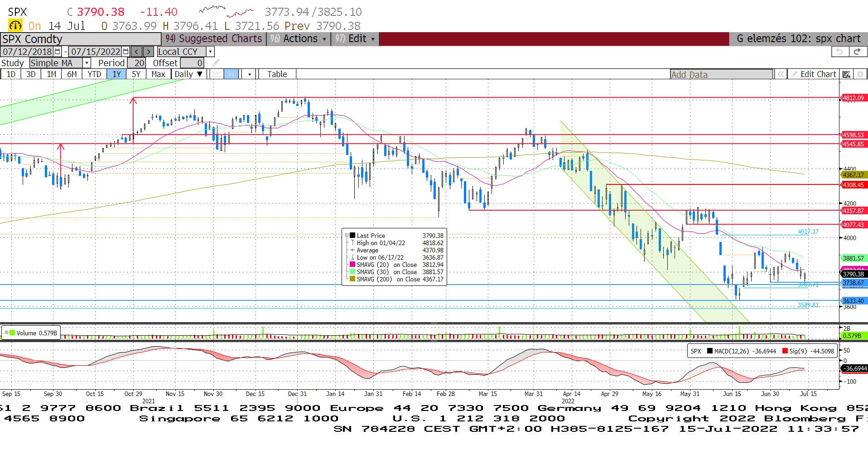Click the 3738.67 blue level label
The height and width of the screenshot is (454, 868).
tap(854, 283)
